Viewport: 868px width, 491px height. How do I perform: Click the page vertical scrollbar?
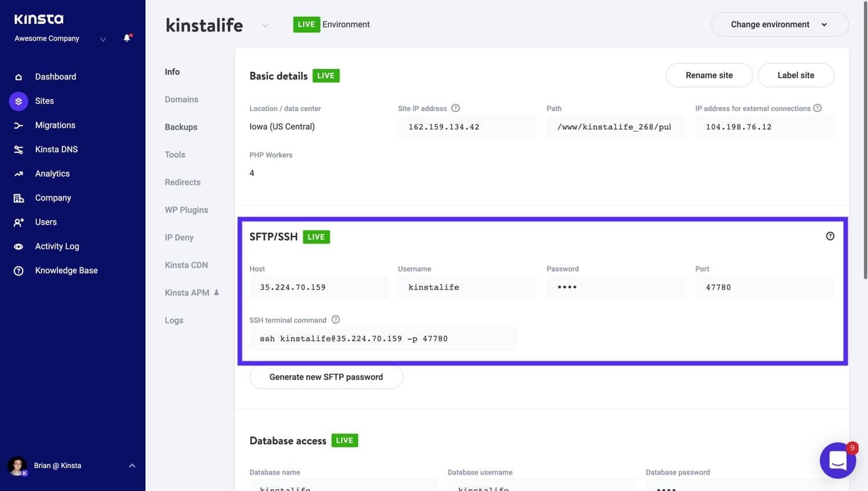865,141
